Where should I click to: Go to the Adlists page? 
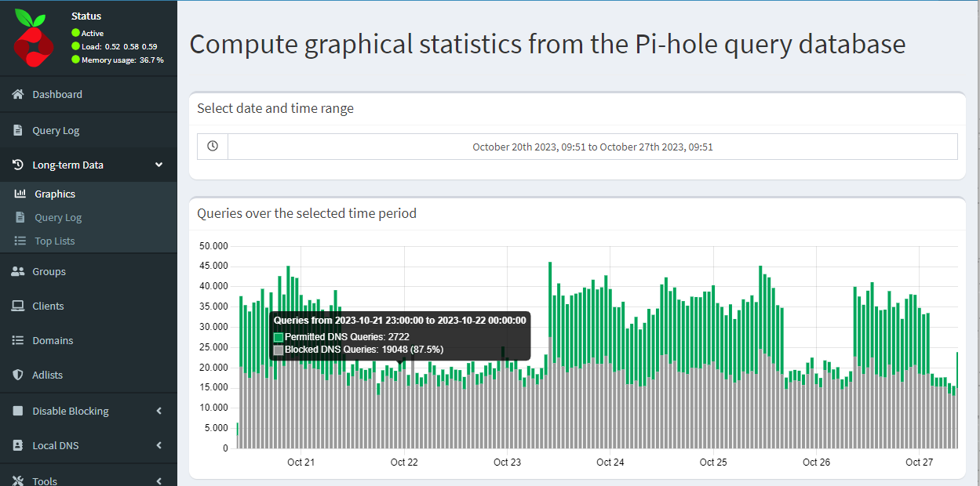(89, 375)
